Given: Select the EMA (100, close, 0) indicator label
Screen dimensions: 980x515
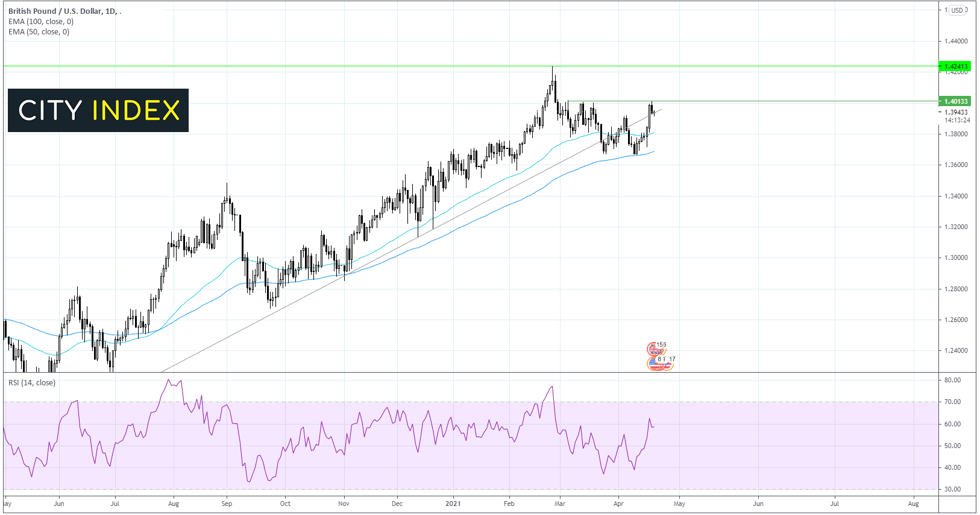Looking at the screenshot, I should tap(41, 22).
